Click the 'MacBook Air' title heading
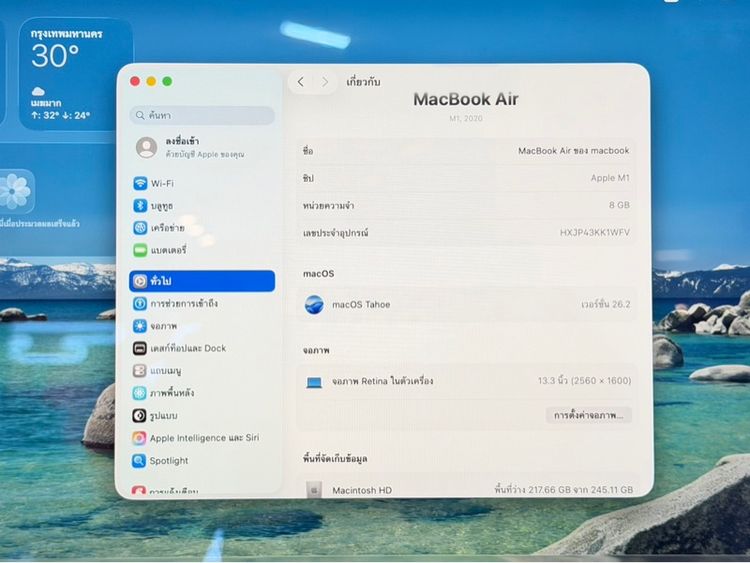 466,99
